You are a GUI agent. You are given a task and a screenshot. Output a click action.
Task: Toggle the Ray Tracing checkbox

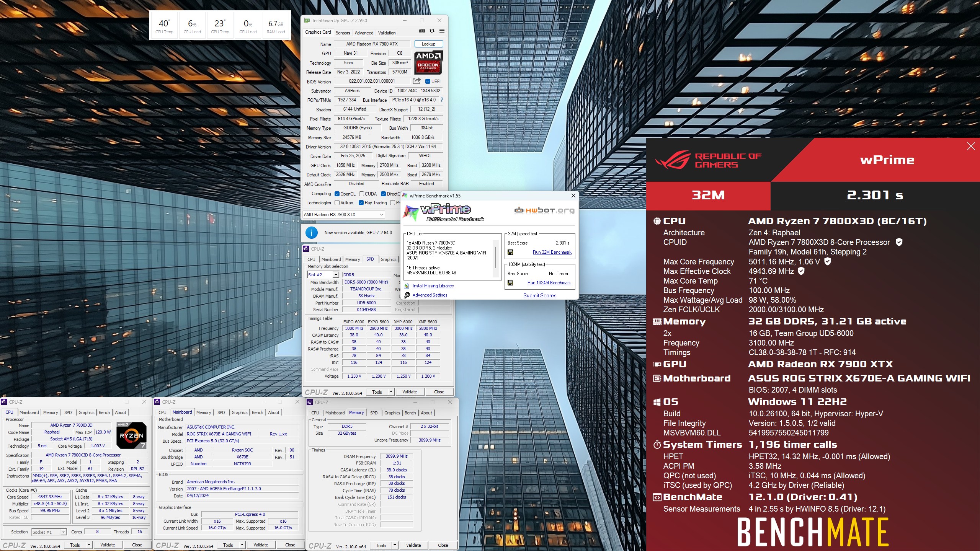coord(361,203)
